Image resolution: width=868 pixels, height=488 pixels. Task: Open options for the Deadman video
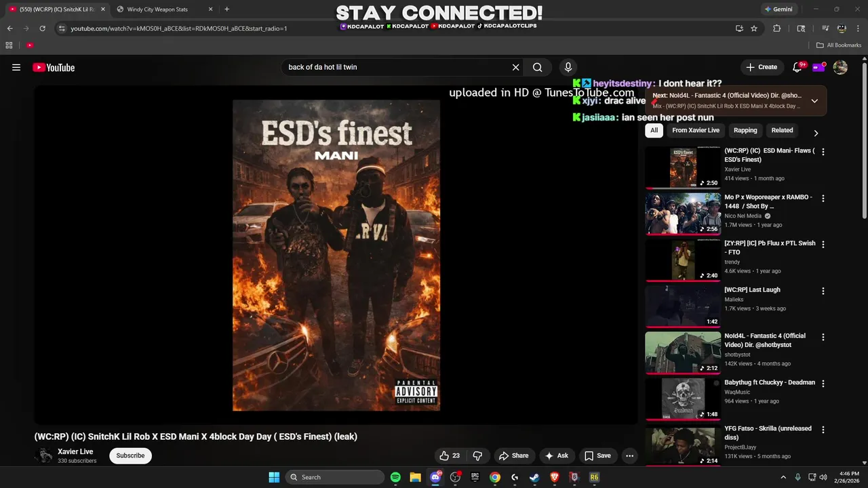(x=823, y=383)
